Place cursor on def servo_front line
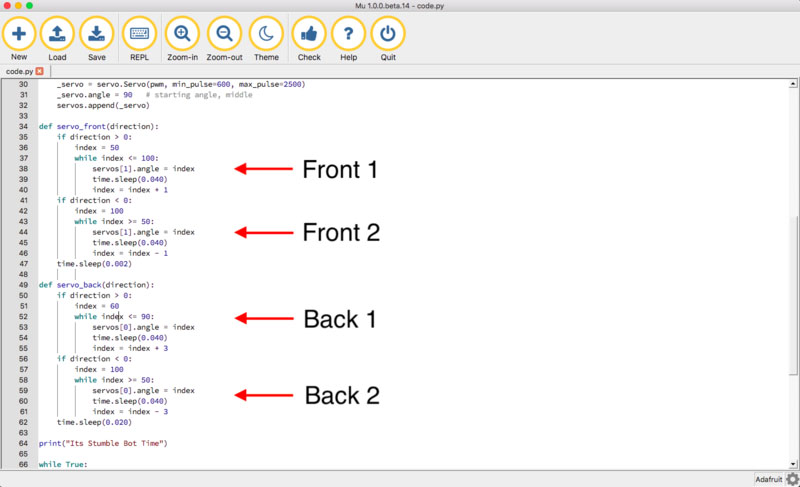800x487 pixels. point(98,127)
